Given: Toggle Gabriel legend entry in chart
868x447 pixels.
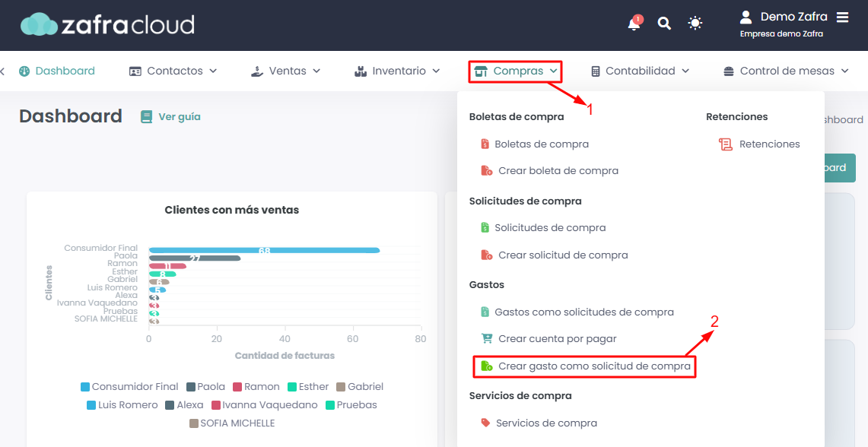Looking at the screenshot, I should pos(360,387).
